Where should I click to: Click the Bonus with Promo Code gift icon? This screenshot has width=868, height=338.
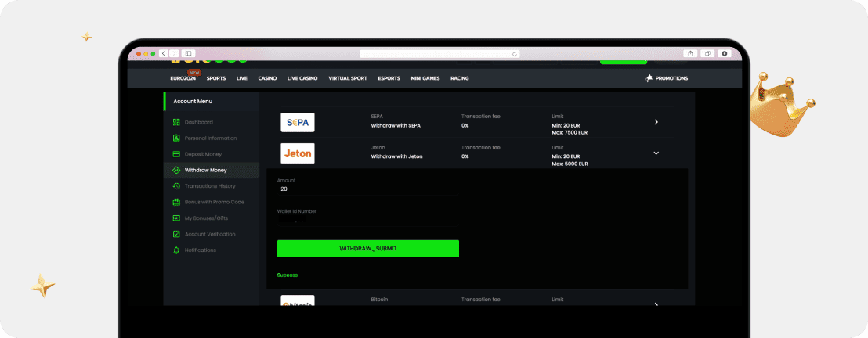tap(176, 202)
